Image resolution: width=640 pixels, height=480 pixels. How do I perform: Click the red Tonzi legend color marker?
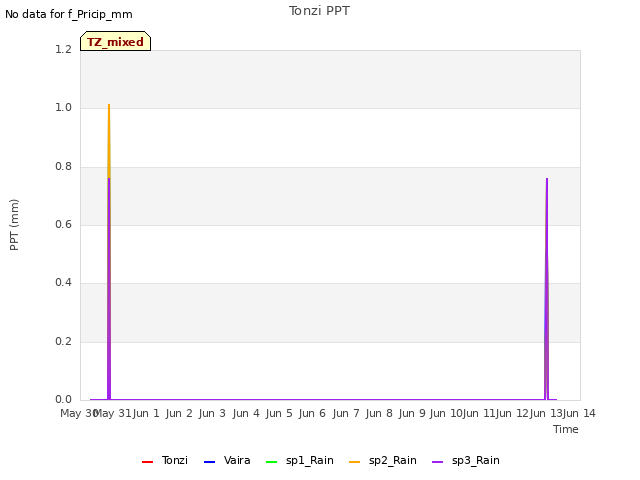147,462
